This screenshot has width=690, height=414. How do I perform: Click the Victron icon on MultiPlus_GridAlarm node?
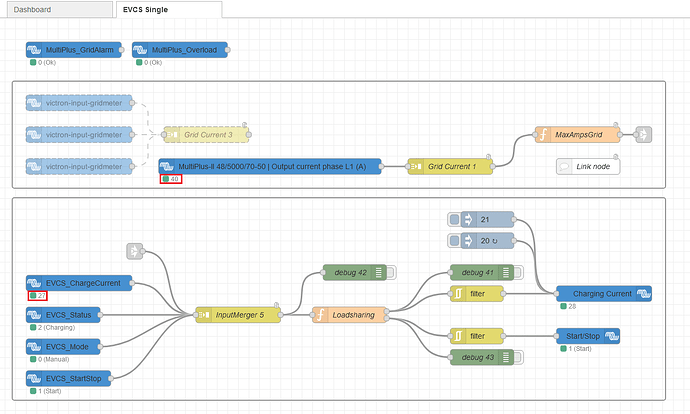[34, 50]
